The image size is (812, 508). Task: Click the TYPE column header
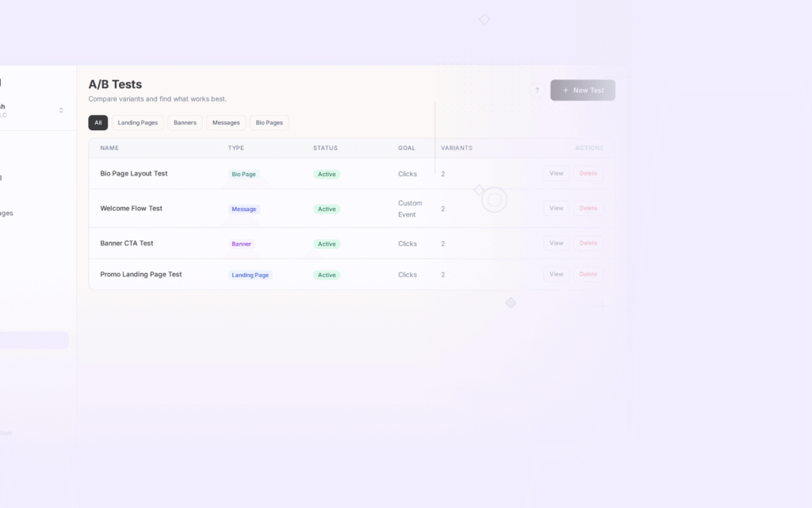tap(236, 148)
